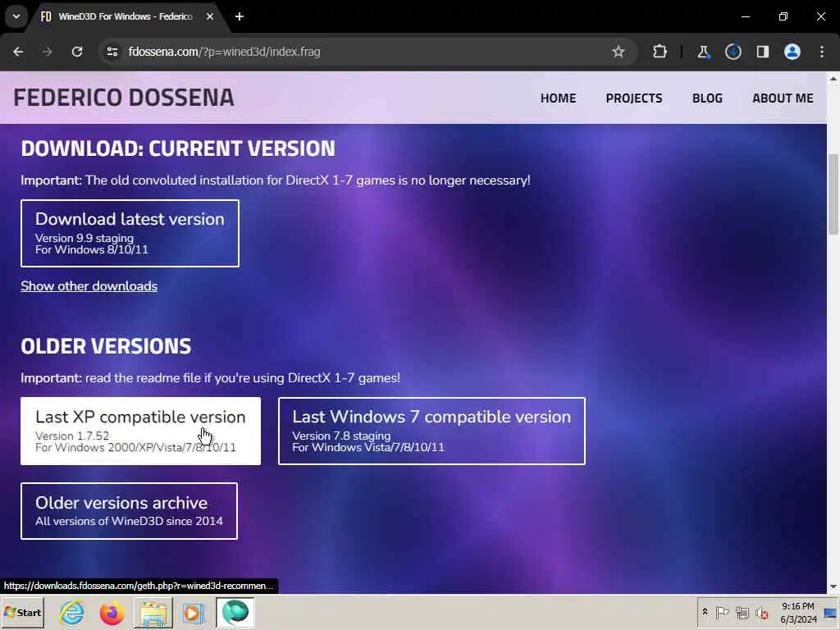Open the Chrome three-dot menu
This screenshot has height=630, width=840.
(x=822, y=52)
